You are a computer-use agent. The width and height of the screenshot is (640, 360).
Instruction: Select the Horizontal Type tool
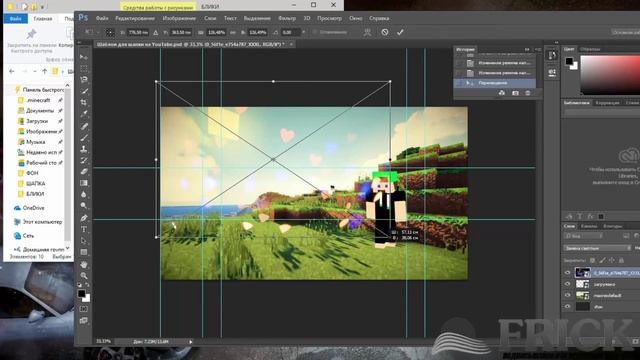coord(84,229)
